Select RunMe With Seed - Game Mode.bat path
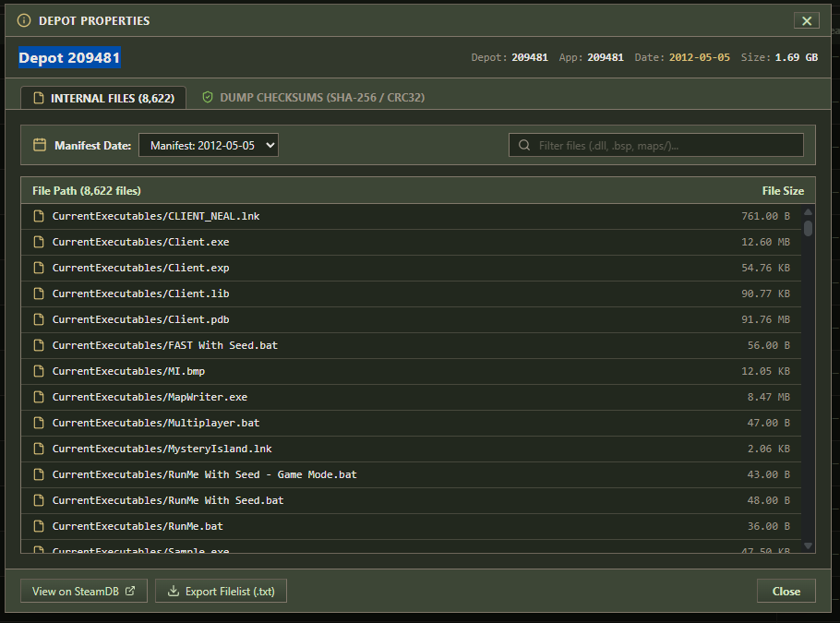The height and width of the screenshot is (623, 840). (x=205, y=474)
